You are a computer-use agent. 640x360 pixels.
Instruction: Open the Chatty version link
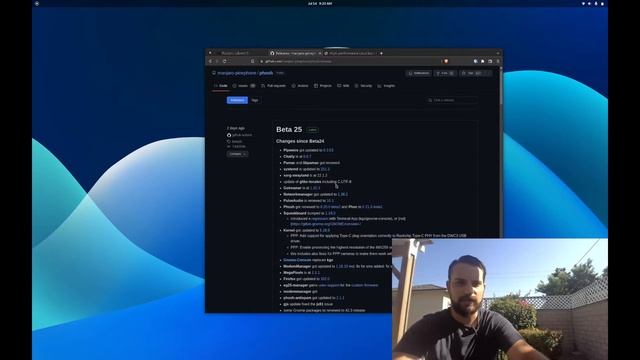click(307, 156)
